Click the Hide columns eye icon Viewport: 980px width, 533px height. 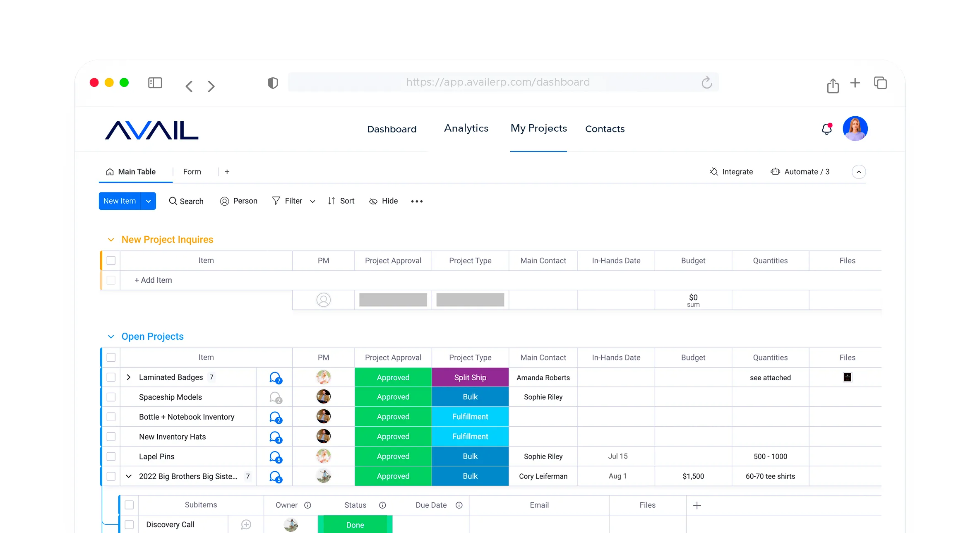pyautogui.click(x=373, y=201)
